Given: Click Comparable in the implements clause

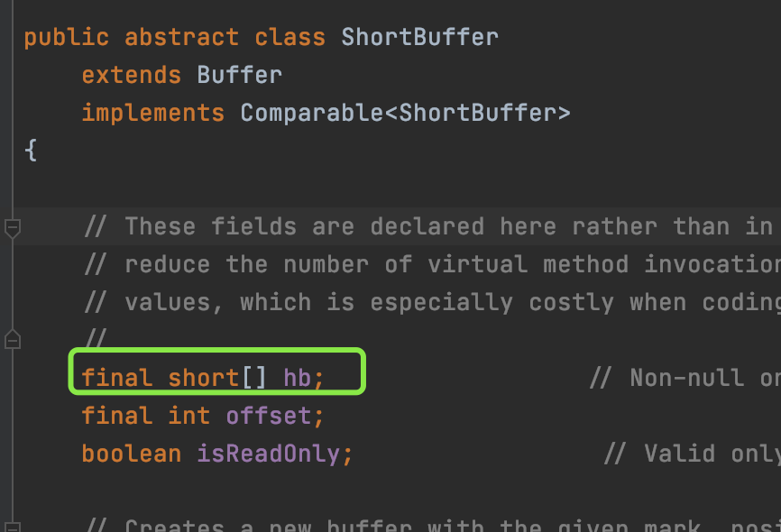Looking at the screenshot, I should (x=312, y=113).
